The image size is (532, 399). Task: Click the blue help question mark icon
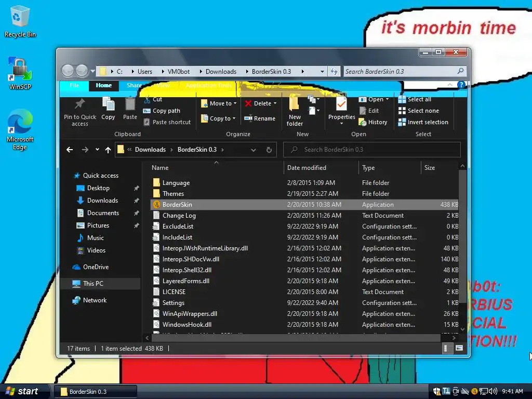[x=461, y=85]
